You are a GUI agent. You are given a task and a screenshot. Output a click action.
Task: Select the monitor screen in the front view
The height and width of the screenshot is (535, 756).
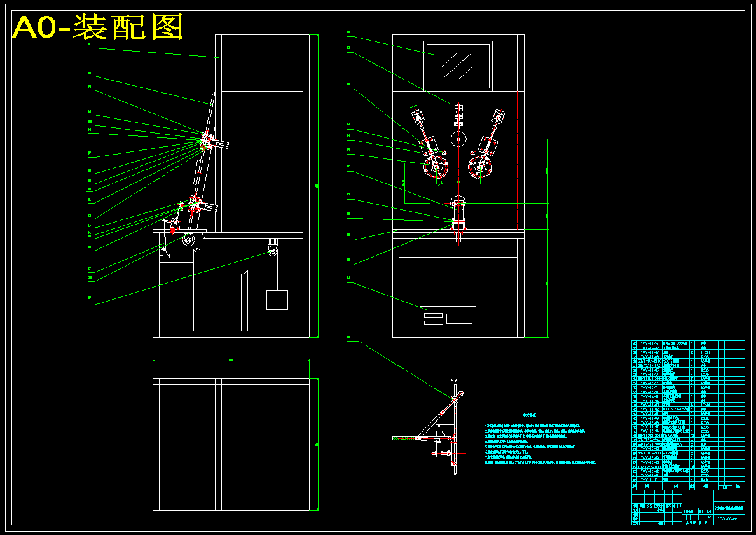click(458, 66)
